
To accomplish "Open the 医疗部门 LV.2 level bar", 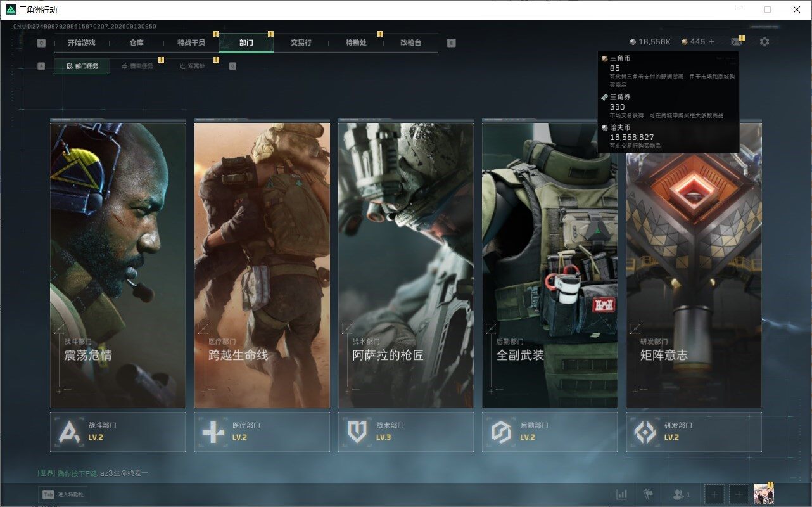I will pyautogui.click(x=262, y=432).
